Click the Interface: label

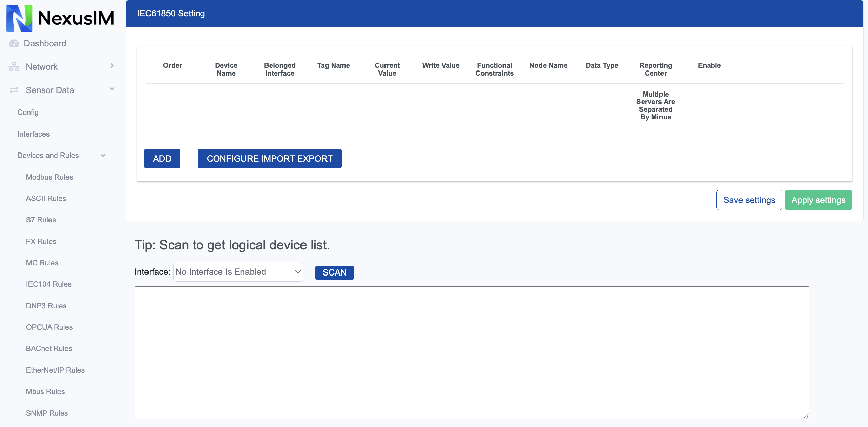point(153,272)
